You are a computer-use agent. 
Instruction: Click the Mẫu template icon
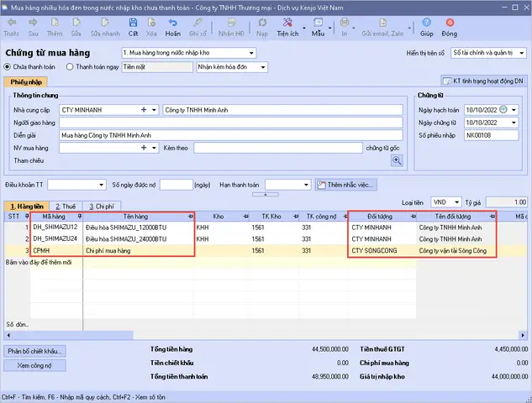[318, 29]
